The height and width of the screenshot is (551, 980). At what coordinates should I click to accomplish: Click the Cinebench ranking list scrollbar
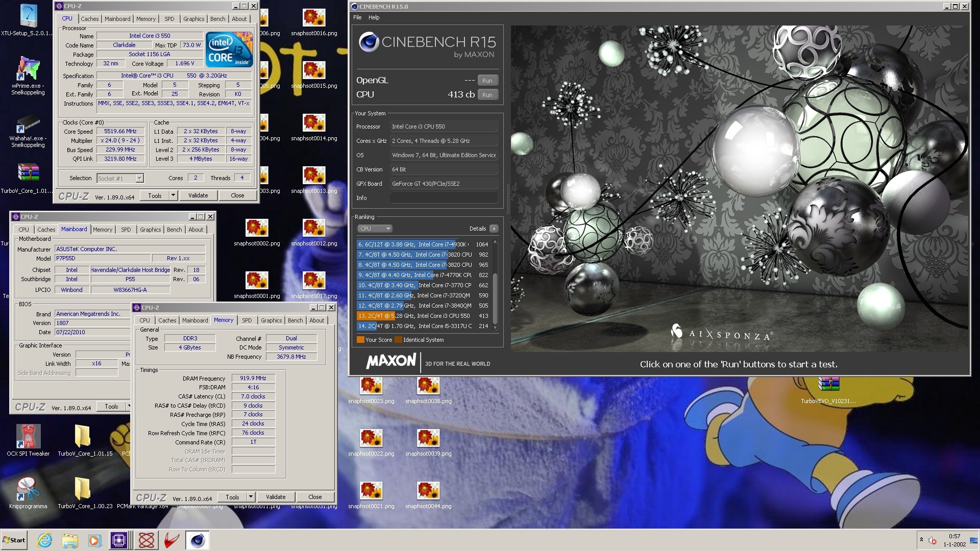pyautogui.click(x=495, y=285)
